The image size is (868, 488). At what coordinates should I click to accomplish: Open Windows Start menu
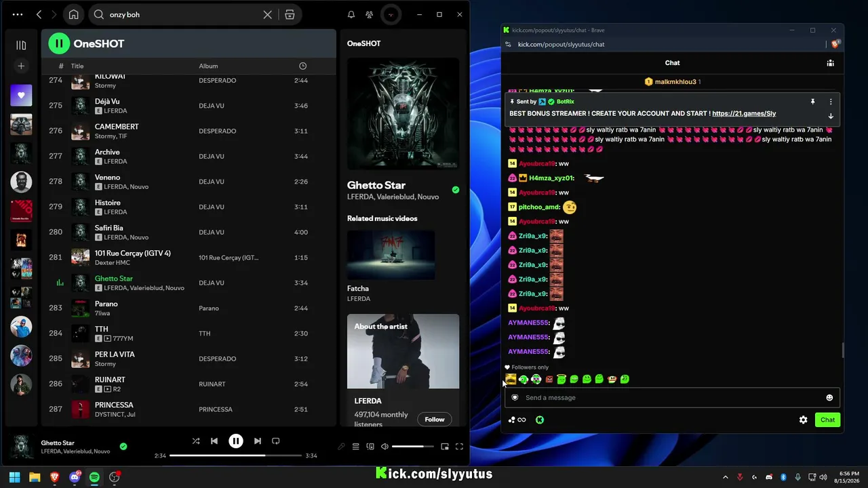(15, 477)
